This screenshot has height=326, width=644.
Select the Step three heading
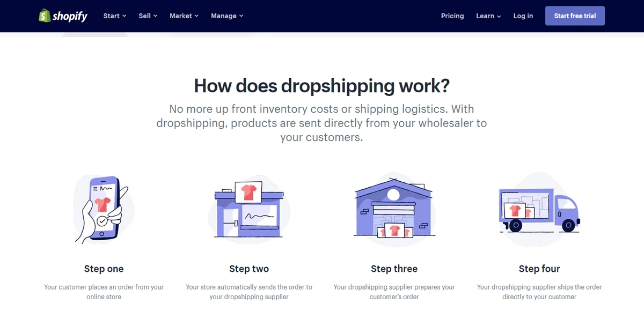click(394, 269)
